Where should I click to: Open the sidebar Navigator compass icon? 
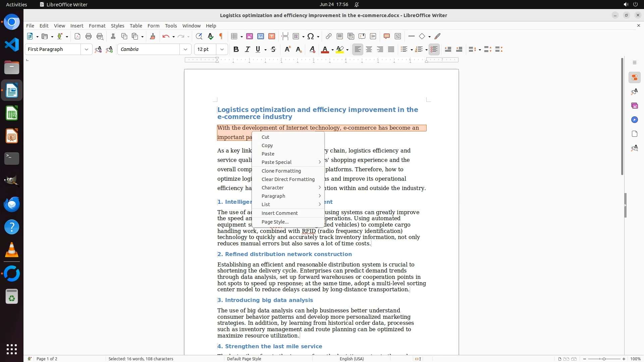pyautogui.click(x=634, y=120)
